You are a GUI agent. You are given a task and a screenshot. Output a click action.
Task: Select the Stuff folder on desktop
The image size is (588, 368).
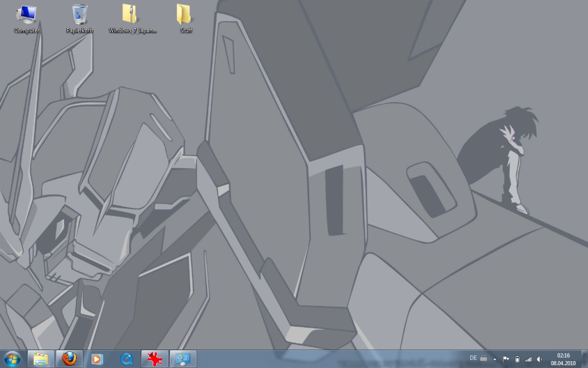(185, 19)
